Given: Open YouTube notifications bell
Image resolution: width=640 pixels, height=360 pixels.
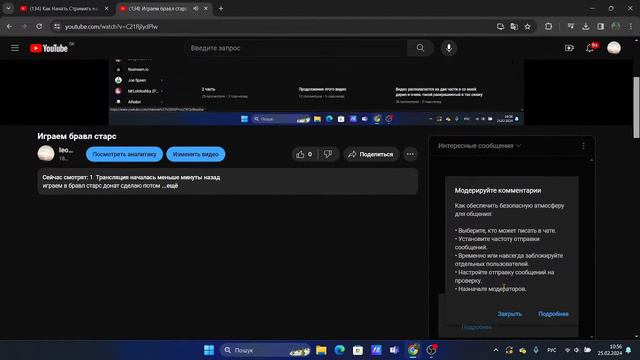Looking at the screenshot, I should pyautogui.click(x=590, y=48).
